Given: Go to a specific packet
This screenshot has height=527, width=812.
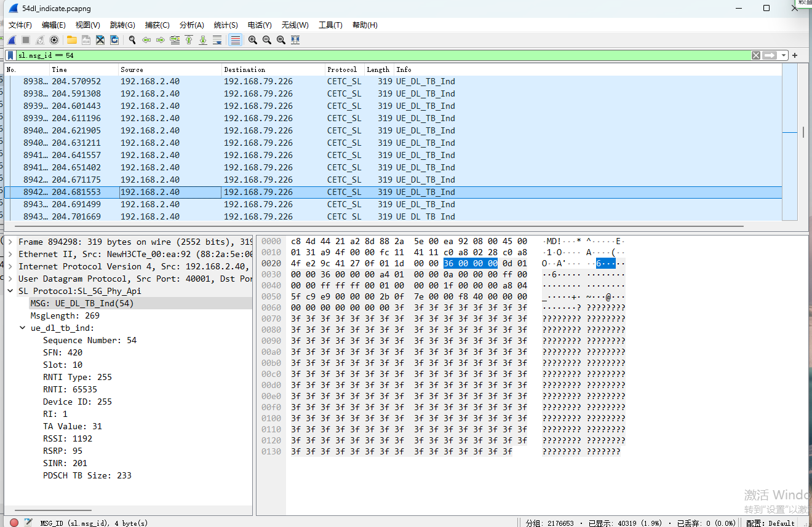Looking at the screenshot, I should [175, 40].
